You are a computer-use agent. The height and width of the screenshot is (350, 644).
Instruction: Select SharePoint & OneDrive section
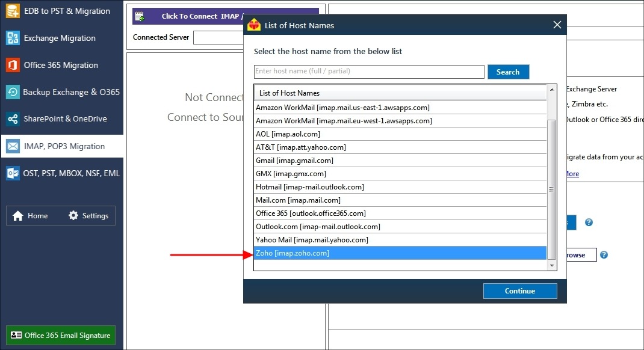61,119
